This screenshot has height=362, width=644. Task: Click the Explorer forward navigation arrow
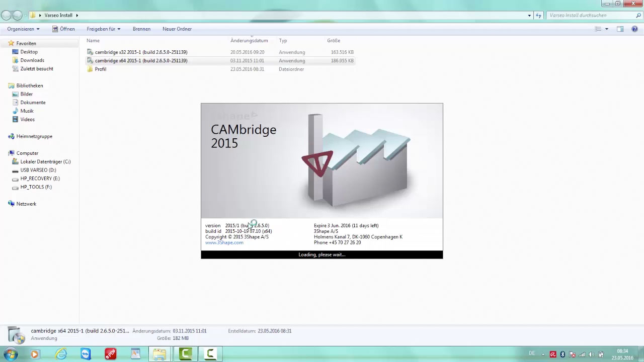[18, 16]
